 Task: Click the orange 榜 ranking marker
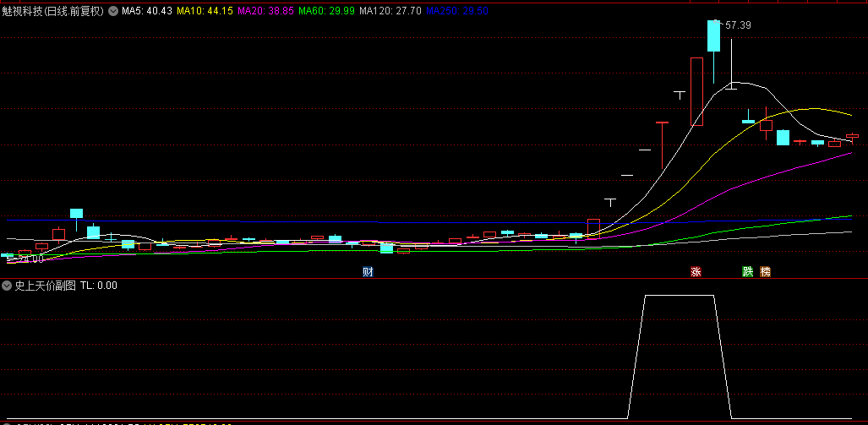point(765,272)
